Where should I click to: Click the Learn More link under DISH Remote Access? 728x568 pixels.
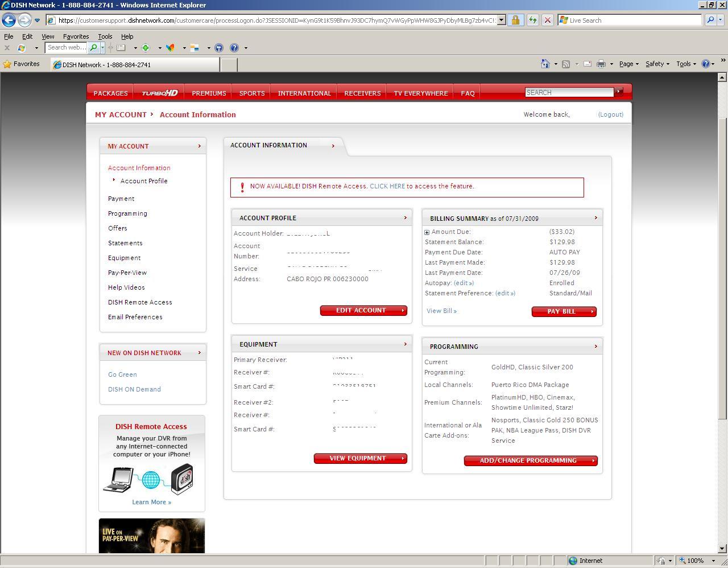[151, 502]
